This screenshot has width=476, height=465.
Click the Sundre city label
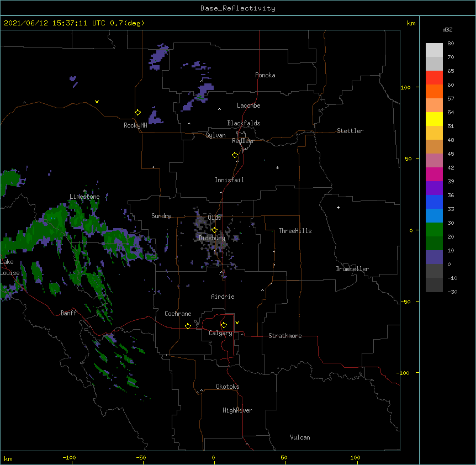pyautogui.click(x=161, y=216)
